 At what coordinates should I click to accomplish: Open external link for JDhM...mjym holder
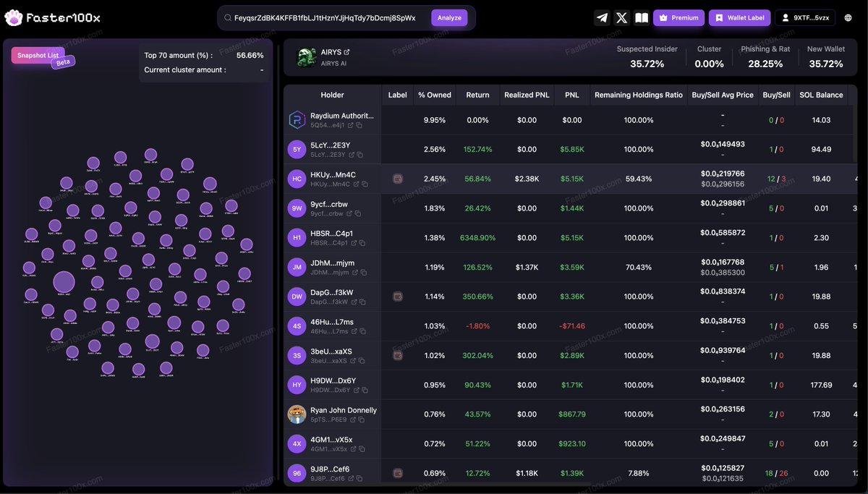pos(354,273)
